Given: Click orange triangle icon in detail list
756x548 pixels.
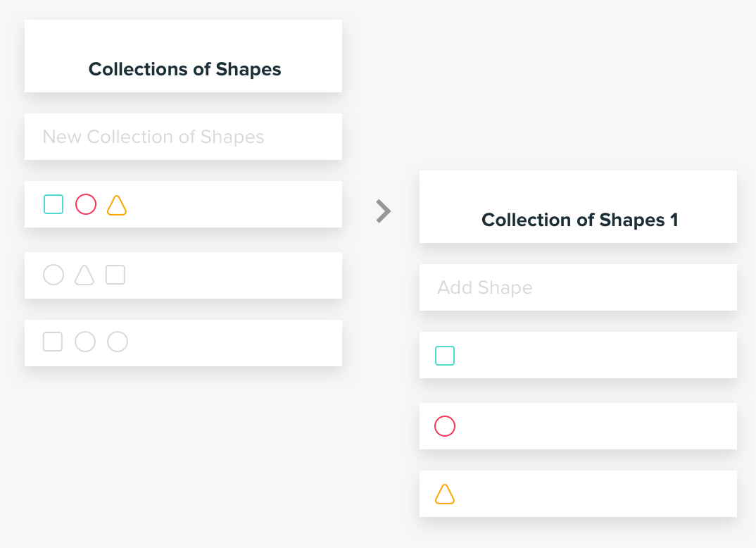Looking at the screenshot, I should click(x=445, y=494).
